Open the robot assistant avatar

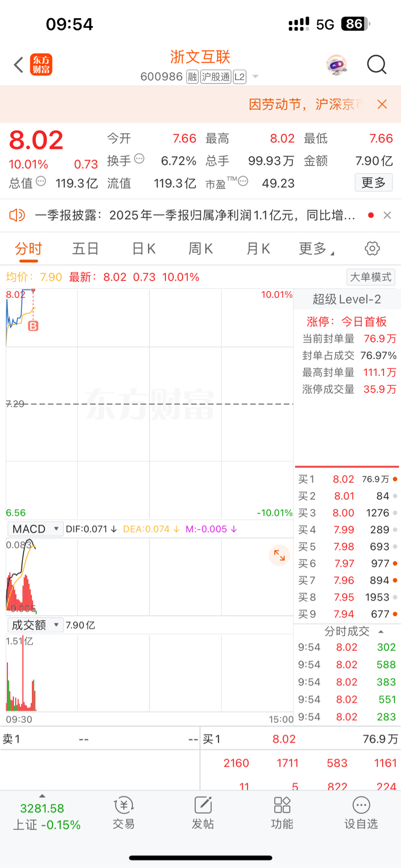(337, 65)
